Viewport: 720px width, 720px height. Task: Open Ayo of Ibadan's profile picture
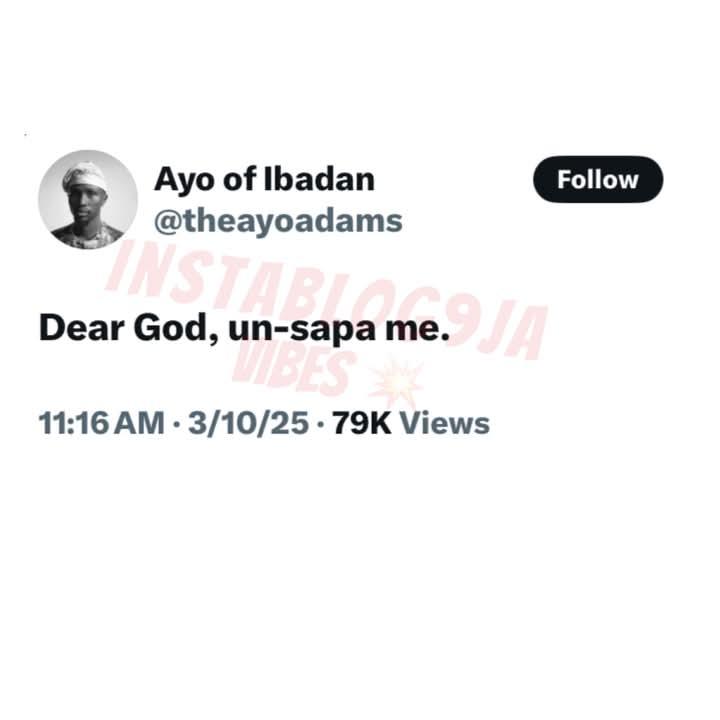coord(88,200)
